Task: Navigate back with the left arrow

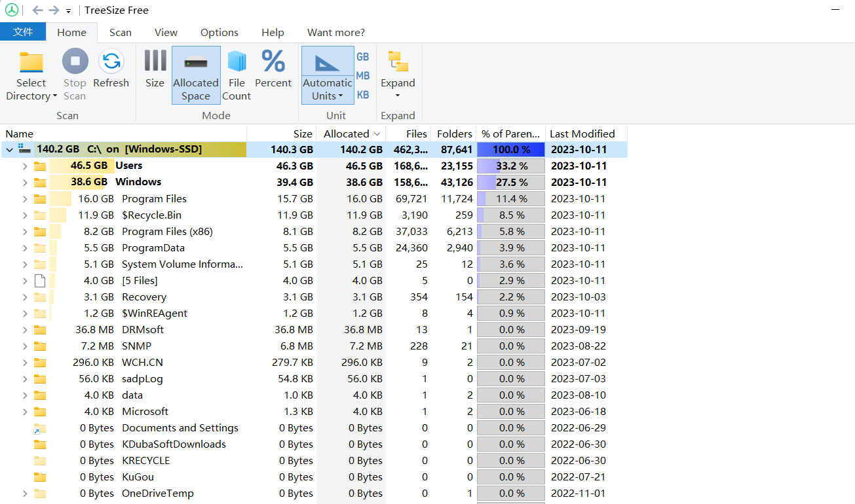Action: tap(37, 10)
